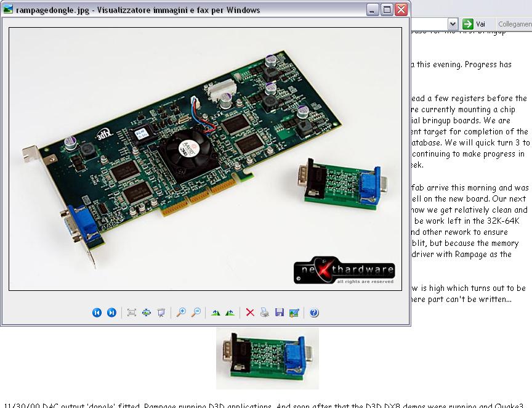
Task: Rotate image clockwise
Action: pyautogui.click(x=215, y=313)
